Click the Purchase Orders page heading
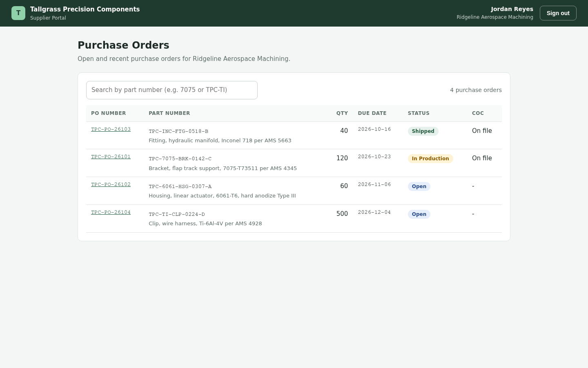This screenshot has height=368, width=588. tap(123, 45)
